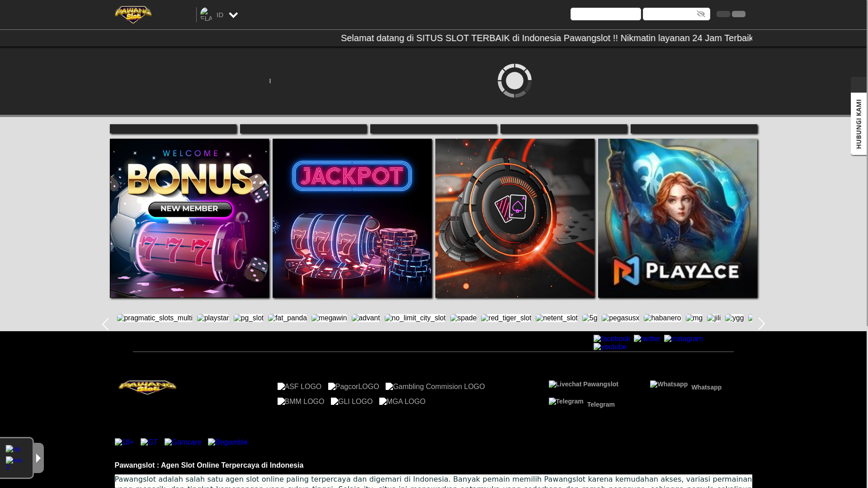This screenshot has height=488, width=868.
Task: Select playstar provider
Action: tap(213, 318)
